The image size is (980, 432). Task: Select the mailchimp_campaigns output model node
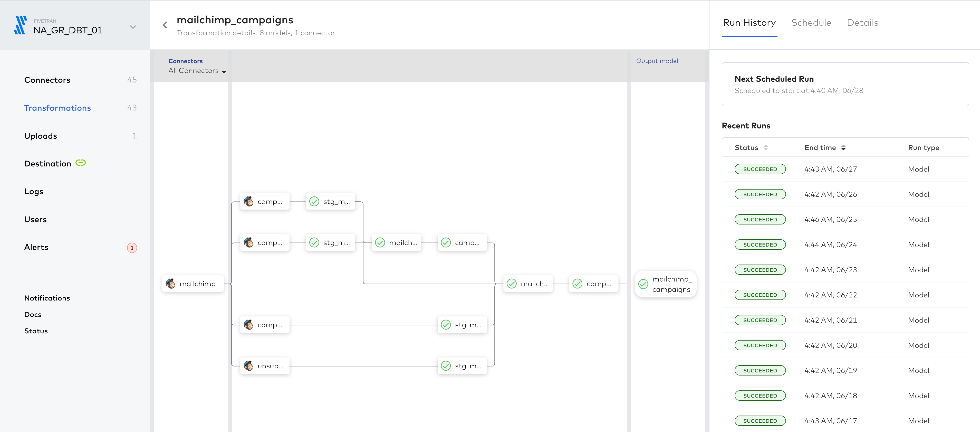tap(666, 284)
